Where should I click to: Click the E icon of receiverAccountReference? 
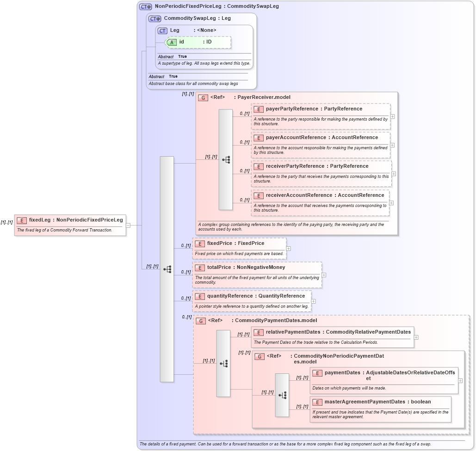point(258,196)
